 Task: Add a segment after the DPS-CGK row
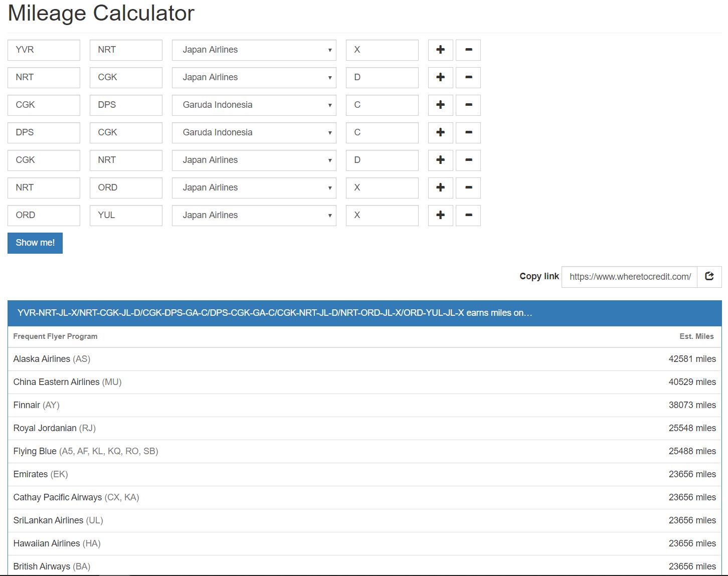click(441, 133)
